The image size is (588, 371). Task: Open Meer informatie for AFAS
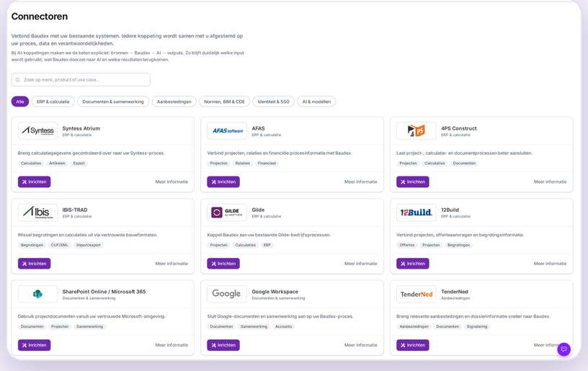[x=361, y=182]
